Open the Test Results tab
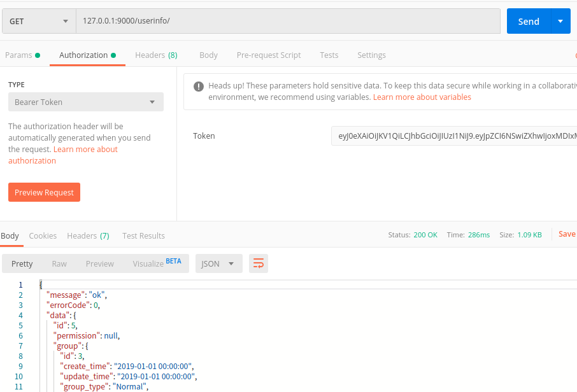The image size is (577, 392). [143, 235]
